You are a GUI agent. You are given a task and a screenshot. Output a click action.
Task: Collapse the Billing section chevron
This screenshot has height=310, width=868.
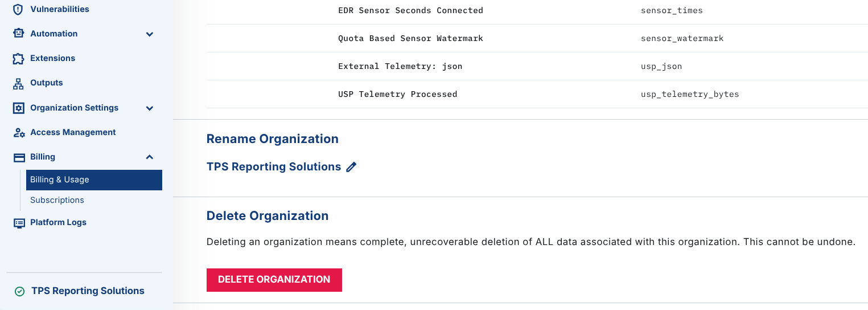pyautogui.click(x=150, y=157)
